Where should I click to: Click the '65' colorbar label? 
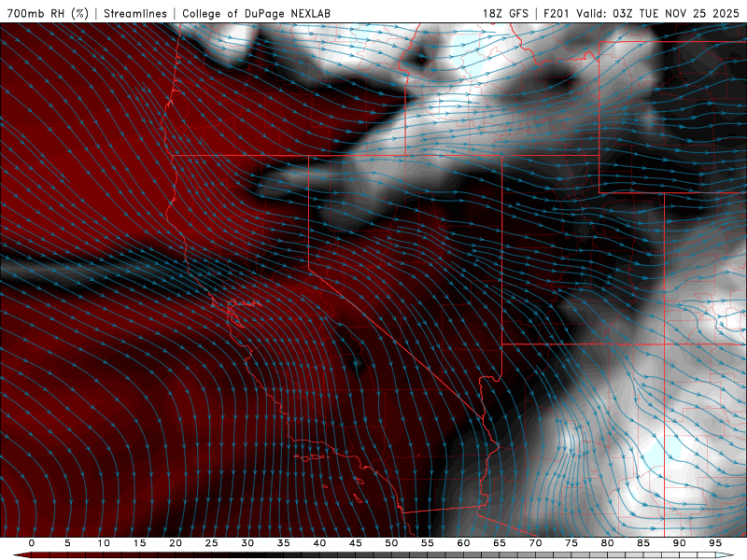(x=500, y=543)
